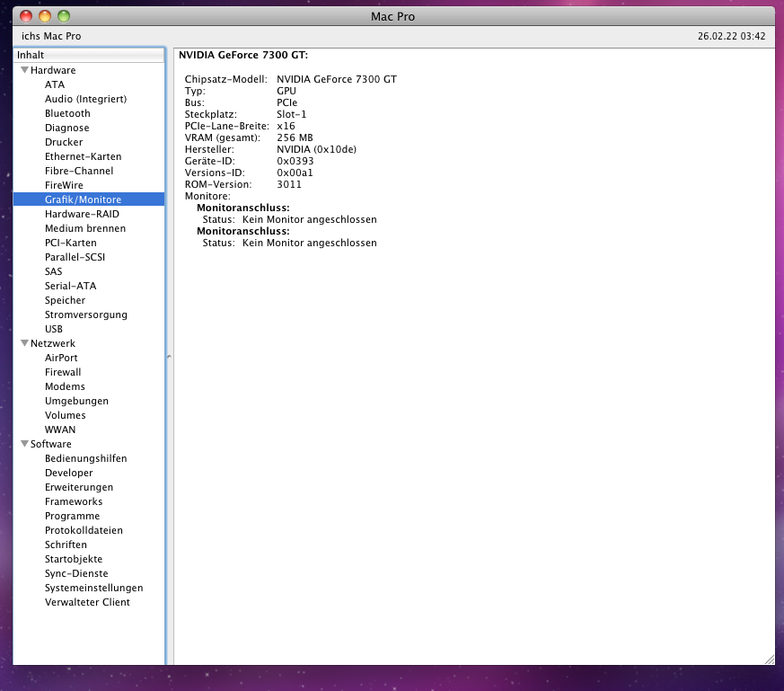Select Bluetooth in sidebar

(x=67, y=113)
